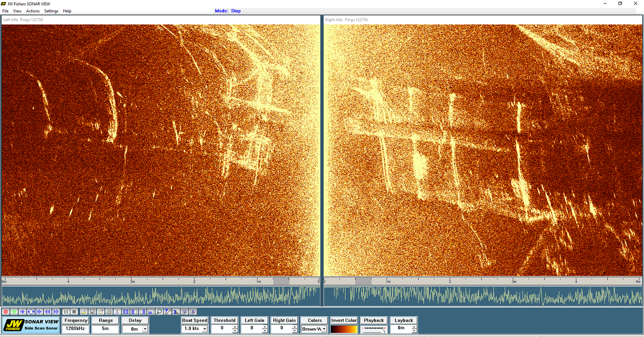Viewport: 644px width, 337px height.
Task: Click the Frequency button
Action: [76, 320]
